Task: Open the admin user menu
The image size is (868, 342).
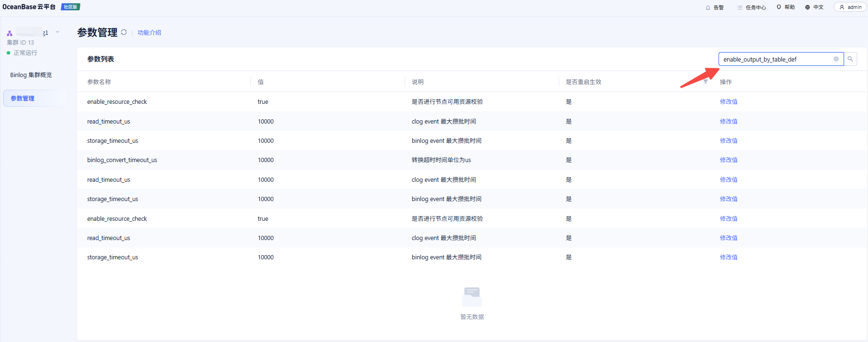Action: pyautogui.click(x=850, y=8)
